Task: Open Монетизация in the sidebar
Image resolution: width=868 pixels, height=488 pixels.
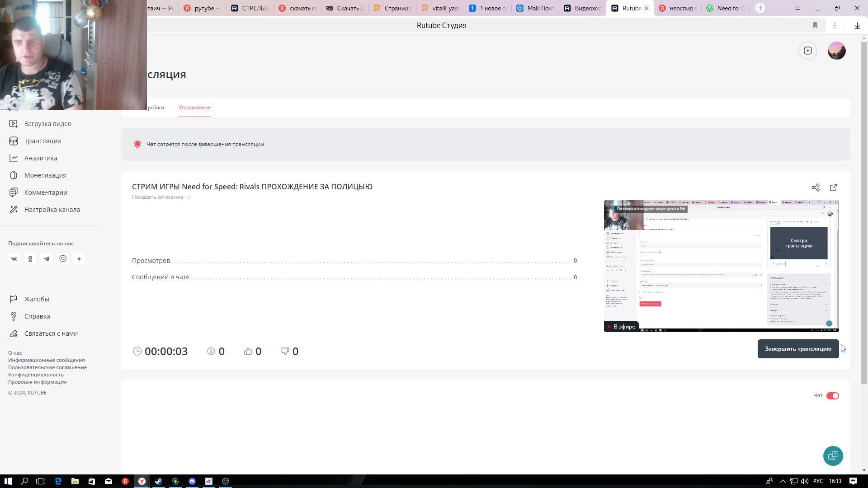Action: point(45,175)
